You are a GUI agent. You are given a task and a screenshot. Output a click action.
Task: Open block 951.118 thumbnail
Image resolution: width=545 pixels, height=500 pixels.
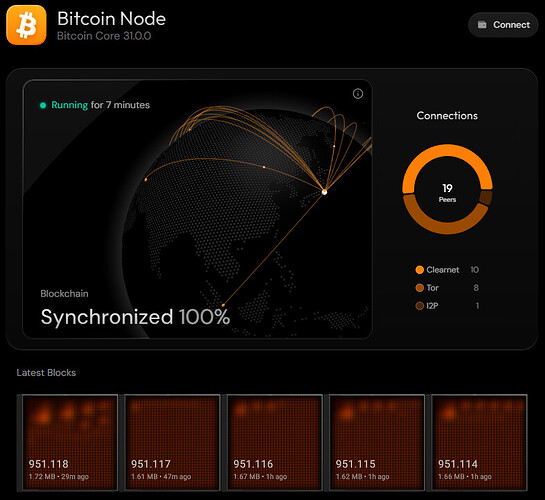70,442
